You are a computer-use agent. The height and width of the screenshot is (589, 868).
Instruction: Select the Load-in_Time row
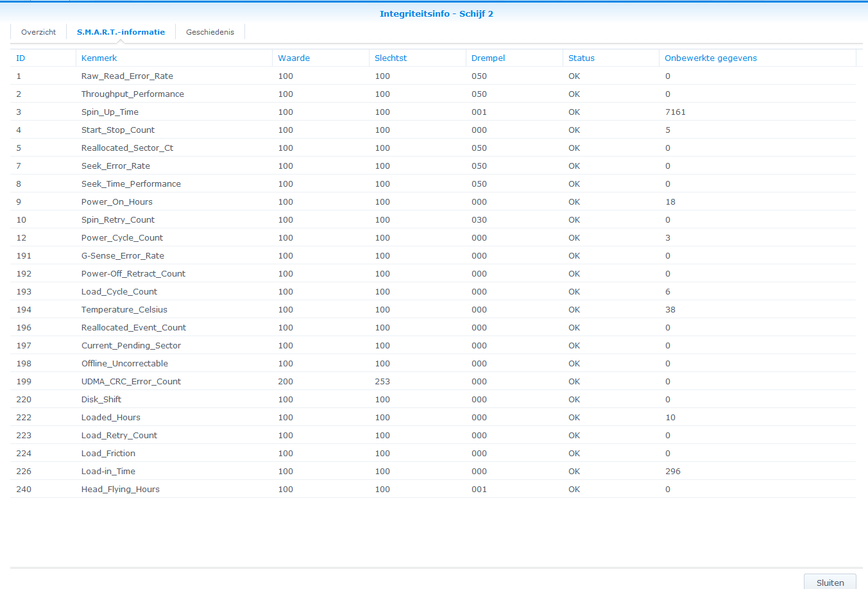pyautogui.click(x=108, y=472)
